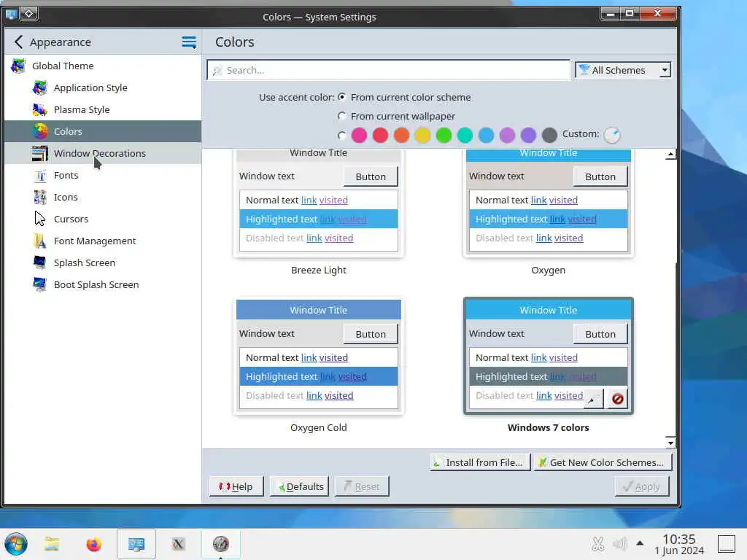
Task: Expand hidden system tray icons arrow
Action: click(640, 543)
